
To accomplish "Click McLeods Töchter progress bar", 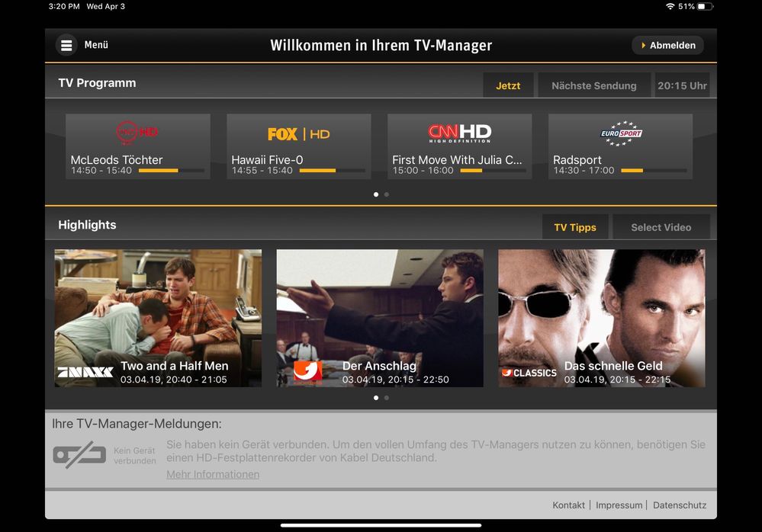I will 171,171.
